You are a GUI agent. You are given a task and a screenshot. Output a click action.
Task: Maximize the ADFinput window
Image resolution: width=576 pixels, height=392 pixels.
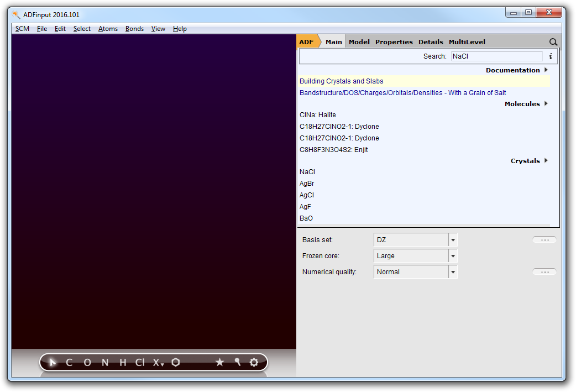[x=528, y=13]
